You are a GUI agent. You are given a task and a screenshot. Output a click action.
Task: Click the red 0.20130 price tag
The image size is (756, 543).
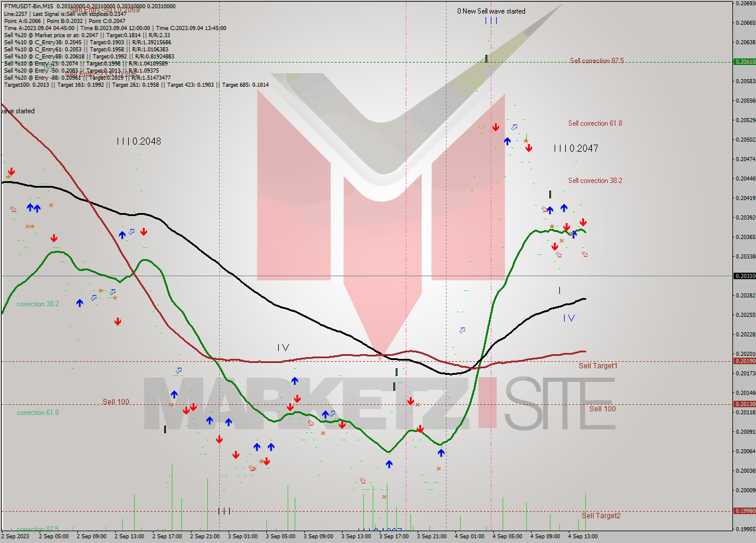[x=744, y=404]
